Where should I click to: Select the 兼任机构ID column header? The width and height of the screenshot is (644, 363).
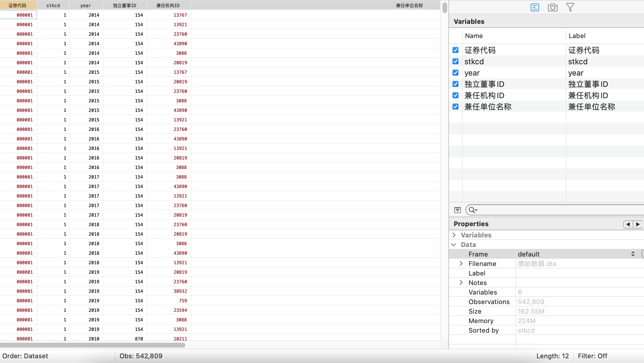point(168,5)
